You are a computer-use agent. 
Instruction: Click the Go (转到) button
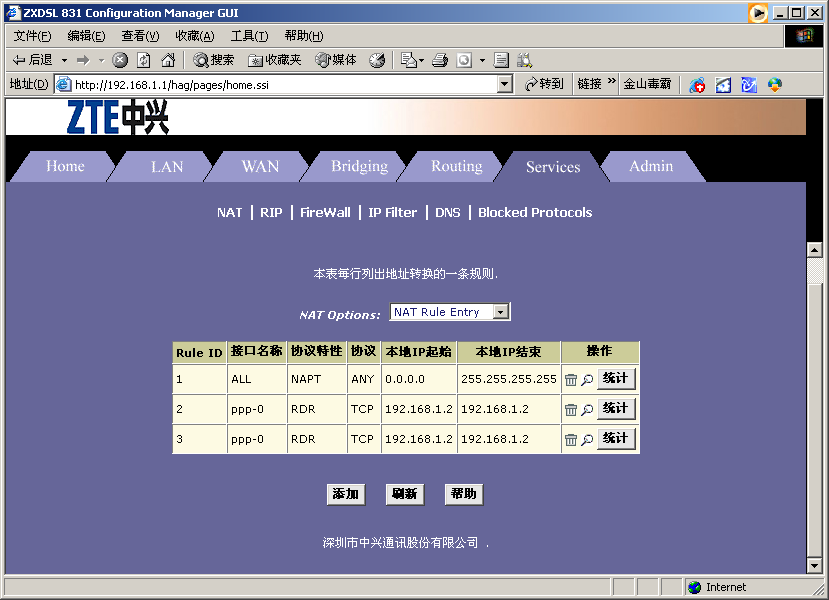point(544,84)
